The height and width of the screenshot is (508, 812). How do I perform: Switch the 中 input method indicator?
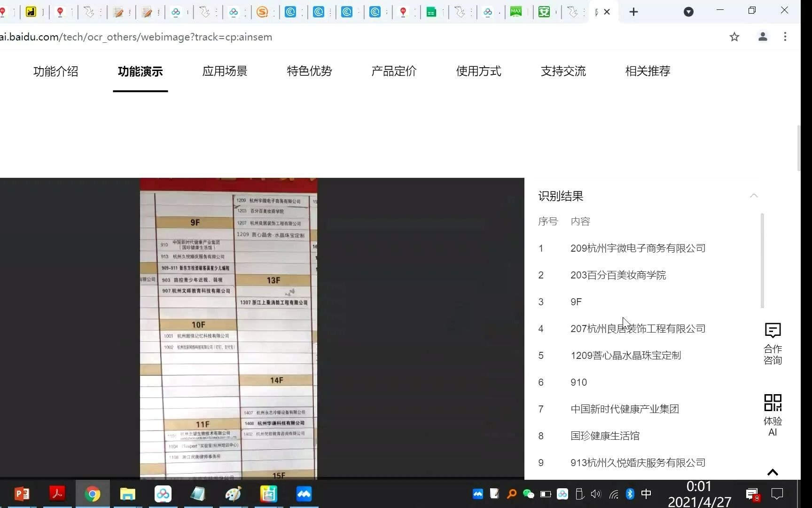[647, 494]
